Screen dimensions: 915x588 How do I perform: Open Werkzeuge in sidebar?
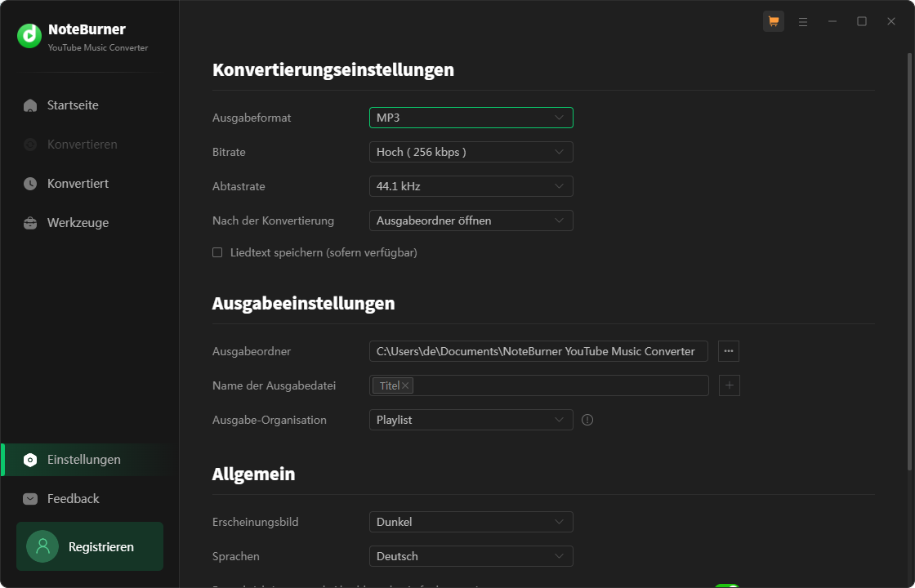click(x=89, y=223)
